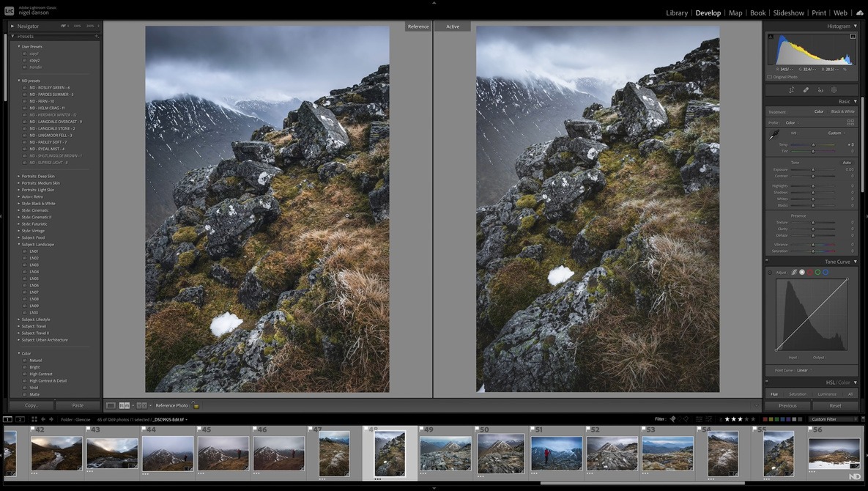Select the green channel curve circle
This screenshot has width=868, height=491.
point(817,273)
